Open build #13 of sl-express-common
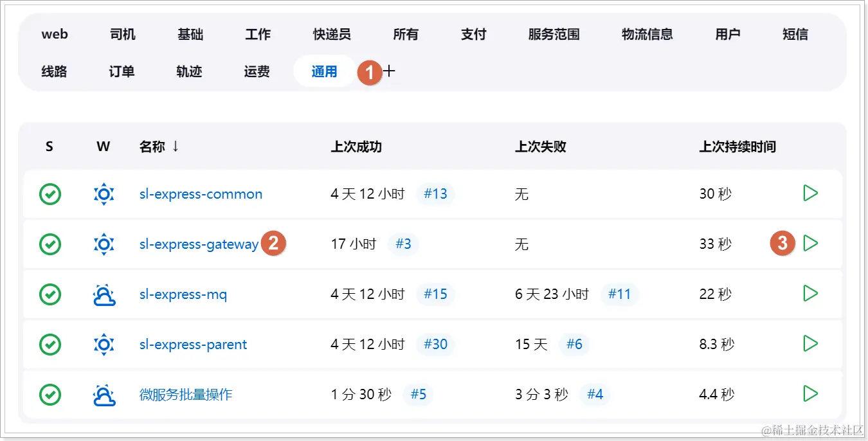Viewport: 868px width, 441px height. click(x=435, y=194)
